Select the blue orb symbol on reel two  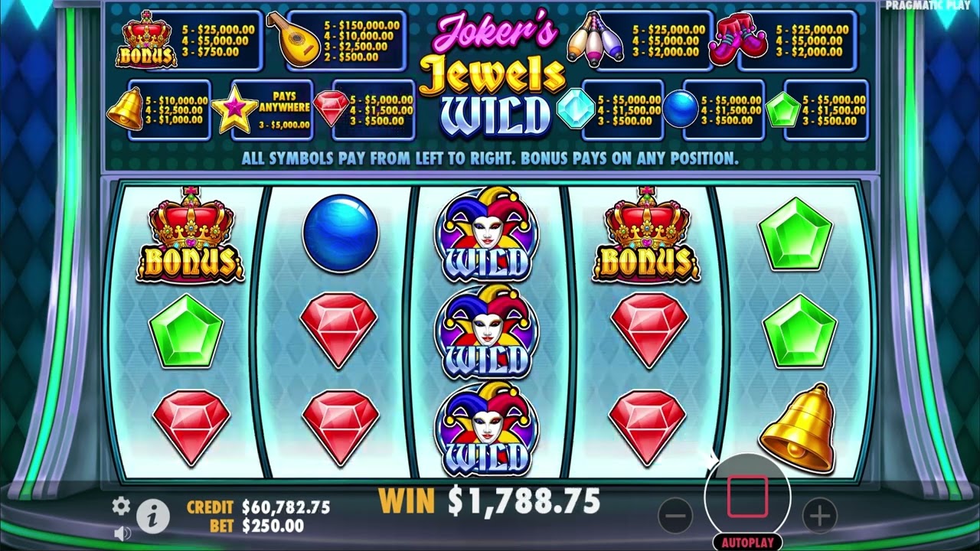(x=341, y=233)
